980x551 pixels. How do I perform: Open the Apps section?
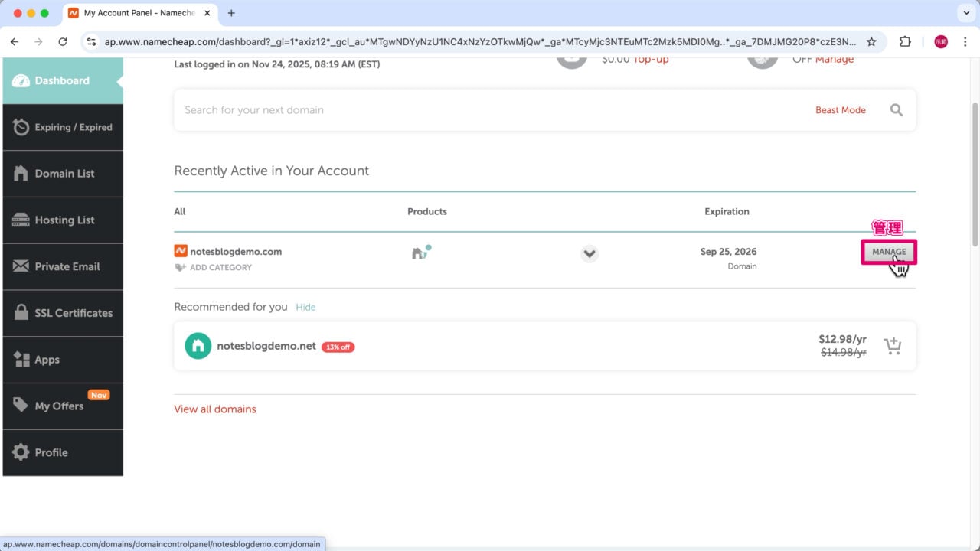pyautogui.click(x=63, y=360)
